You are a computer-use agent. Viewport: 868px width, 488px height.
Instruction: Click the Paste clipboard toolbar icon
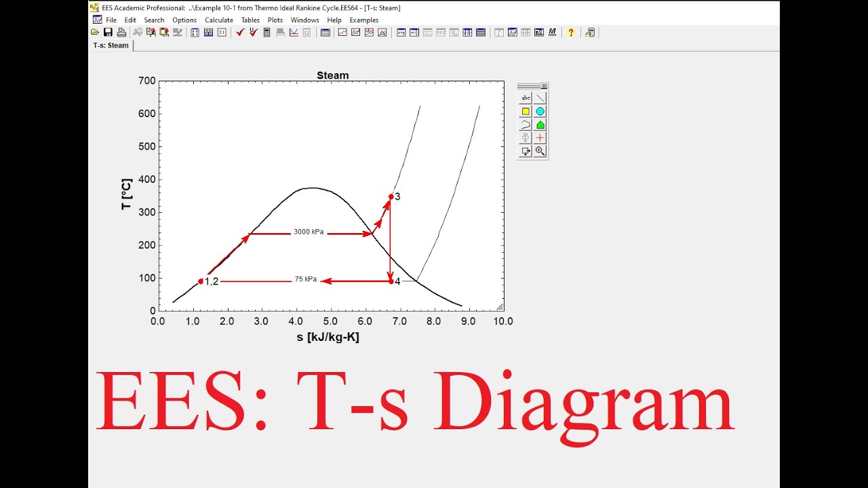[x=164, y=33]
